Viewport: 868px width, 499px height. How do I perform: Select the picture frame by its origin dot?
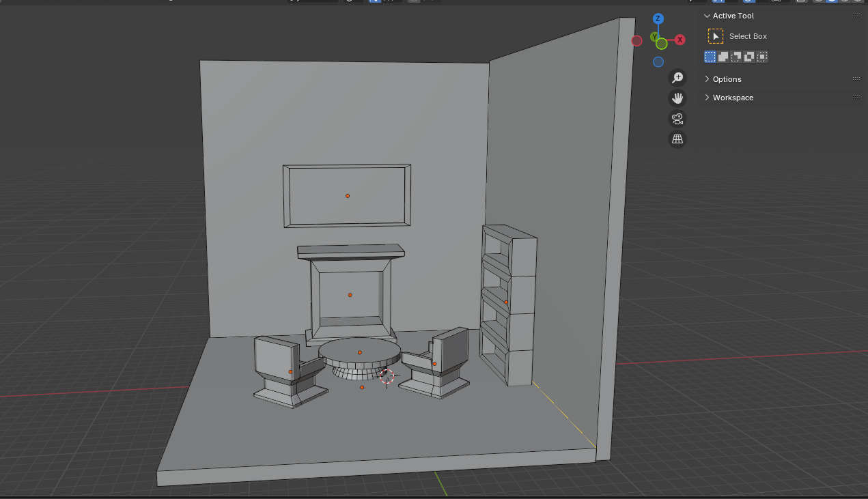(x=348, y=196)
